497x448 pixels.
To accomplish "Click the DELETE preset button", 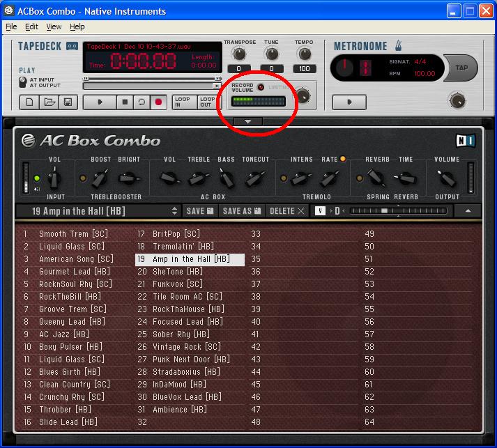I will point(287,210).
